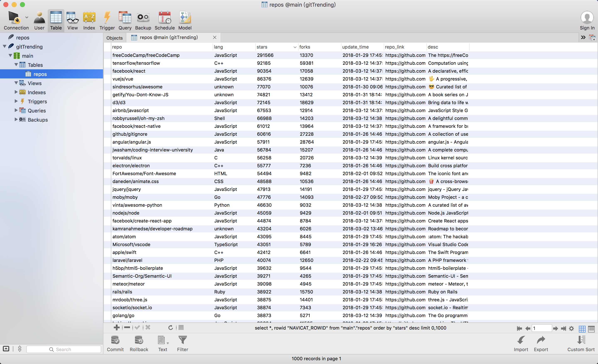This screenshot has height=364, width=598.
Task: Open the page limit settings gear
Action: [x=572, y=329]
